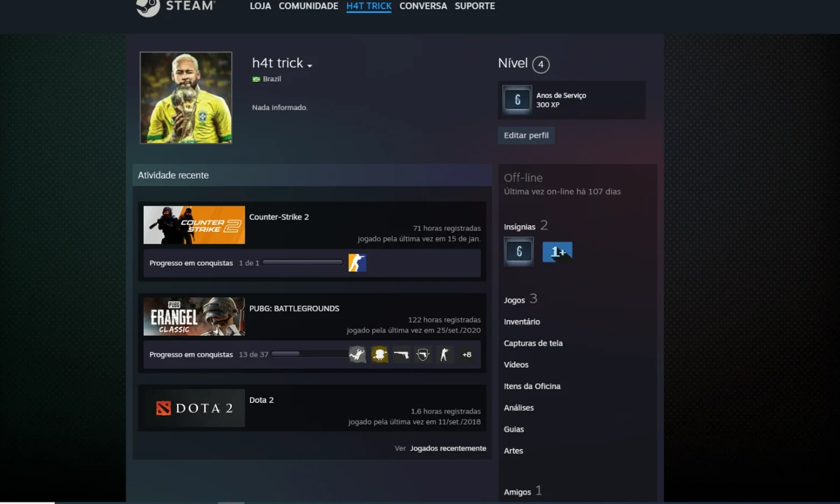The width and height of the screenshot is (840, 504).
Task: Open the Artes artwork link
Action: point(513,451)
